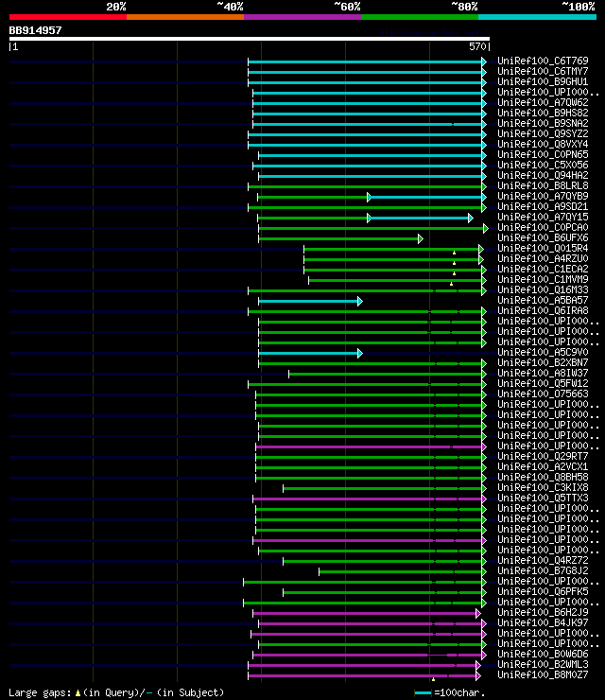Select the UniRef100_A9SD21 hit label

(x=543, y=207)
